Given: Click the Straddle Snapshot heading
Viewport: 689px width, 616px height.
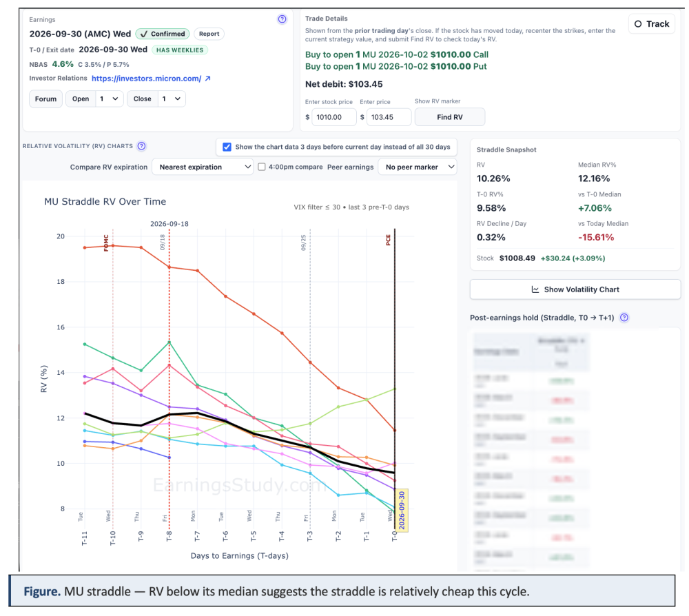Looking at the screenshot, I should click(506, 150).
